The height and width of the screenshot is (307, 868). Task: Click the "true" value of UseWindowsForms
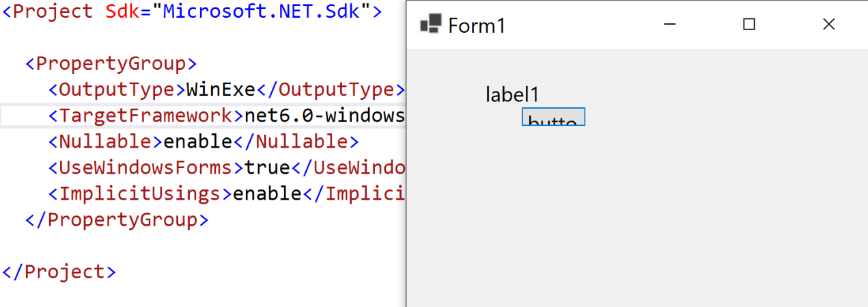click(x=267, y=168)
